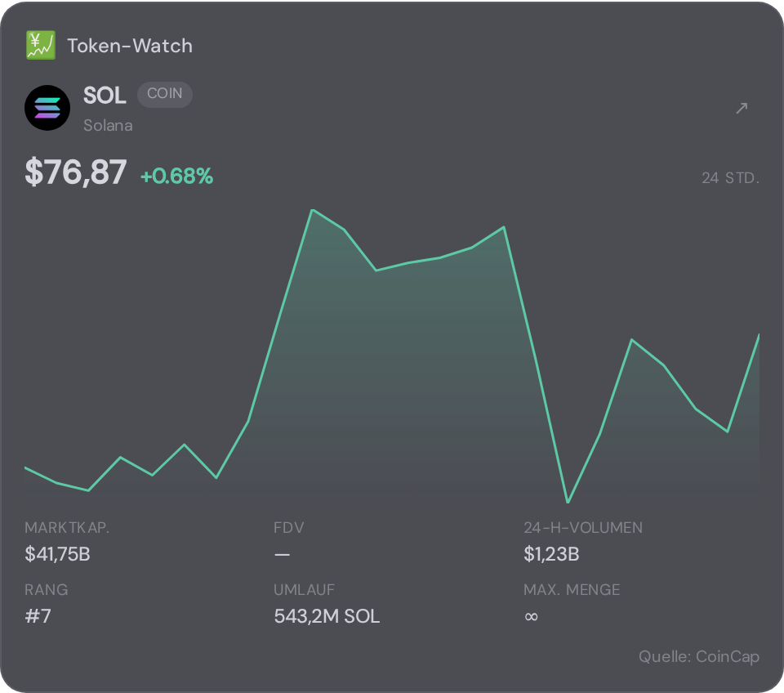Click the FDV label

tap(289, 527)
